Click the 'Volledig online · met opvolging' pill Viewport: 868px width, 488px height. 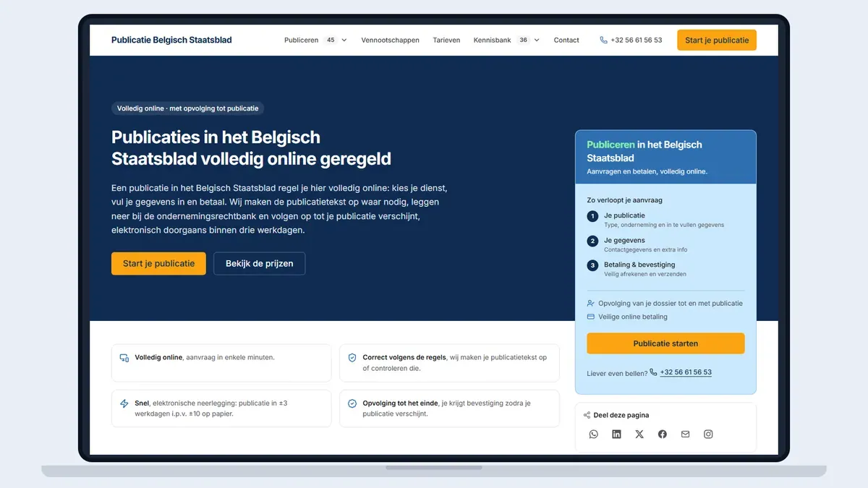tap(188, 108)
